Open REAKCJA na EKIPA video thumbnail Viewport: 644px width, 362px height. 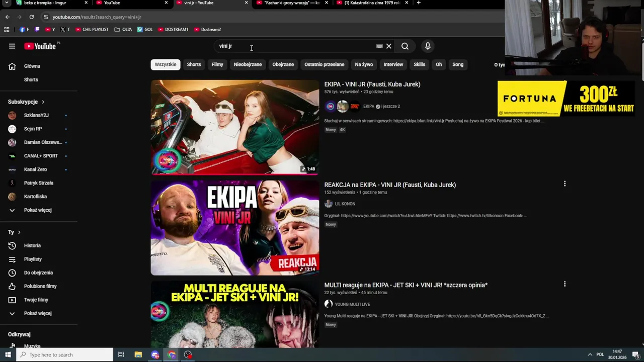(x=235, y=228)
